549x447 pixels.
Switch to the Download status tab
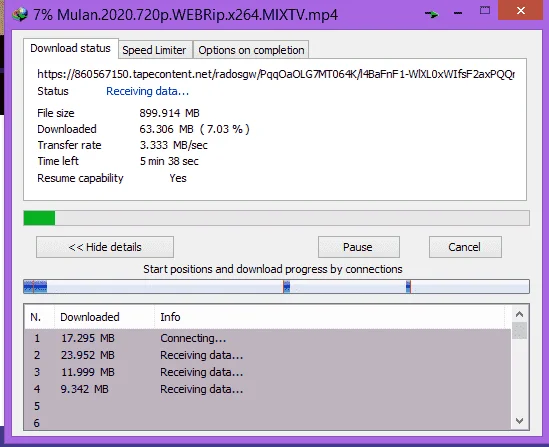click(71, 48)
